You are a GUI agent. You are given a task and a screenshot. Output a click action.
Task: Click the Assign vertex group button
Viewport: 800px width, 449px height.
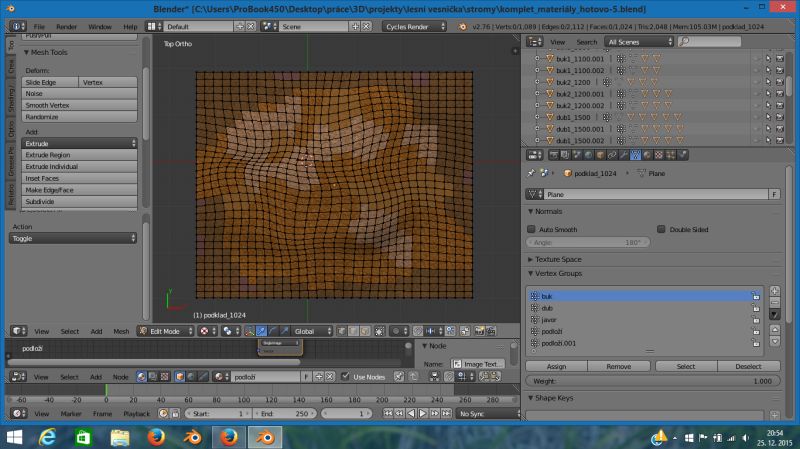click(x=556, y=366)
